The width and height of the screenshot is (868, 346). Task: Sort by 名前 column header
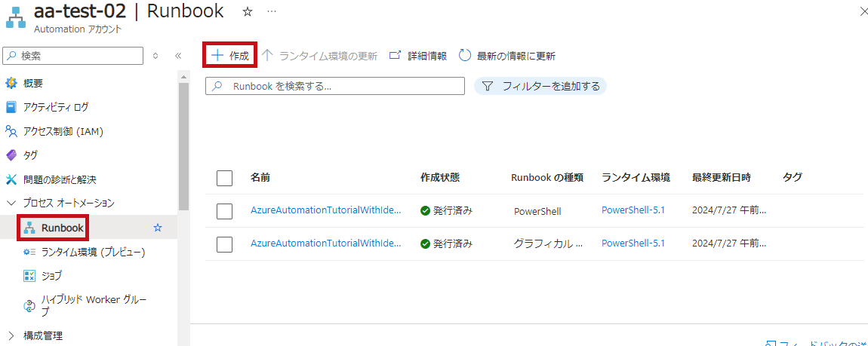[x=260, y=177]
